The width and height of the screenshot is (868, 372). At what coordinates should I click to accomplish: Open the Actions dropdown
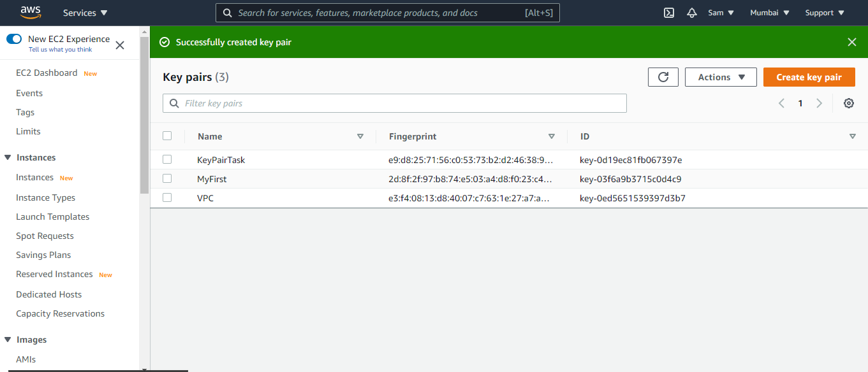click(720, 76)
